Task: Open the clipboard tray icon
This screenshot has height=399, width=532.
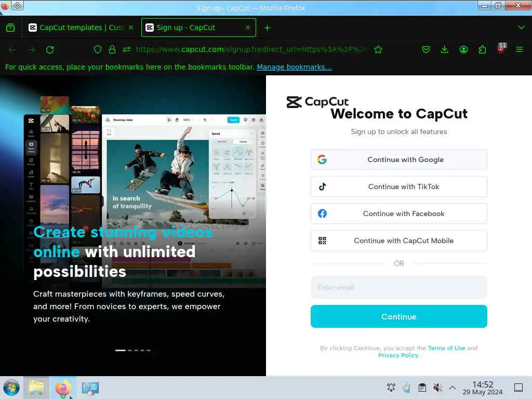Action: point(422,388)
